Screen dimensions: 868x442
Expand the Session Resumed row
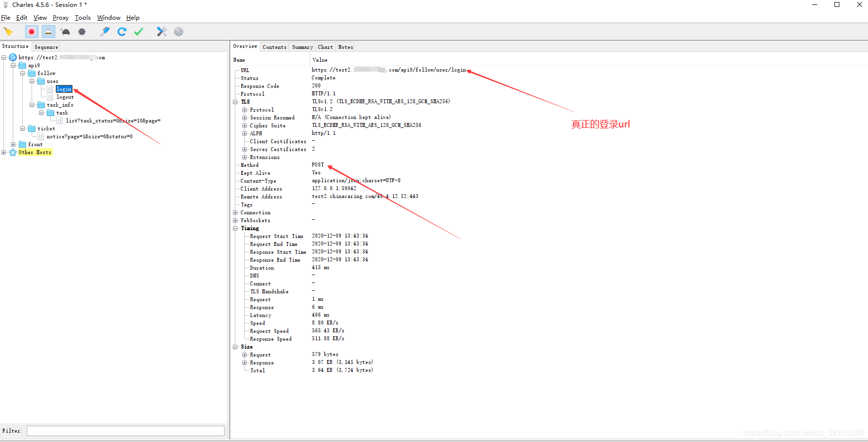coord(244,118)
